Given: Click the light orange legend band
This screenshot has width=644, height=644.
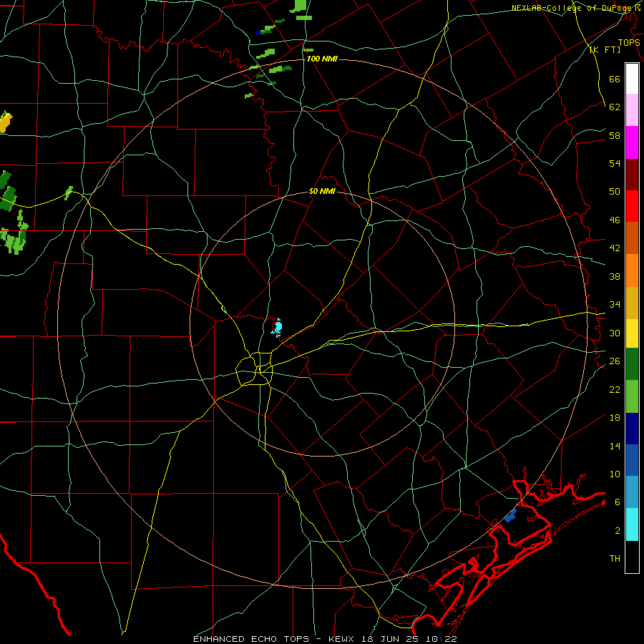Looking at the screenshot, I should pos(632,270).
